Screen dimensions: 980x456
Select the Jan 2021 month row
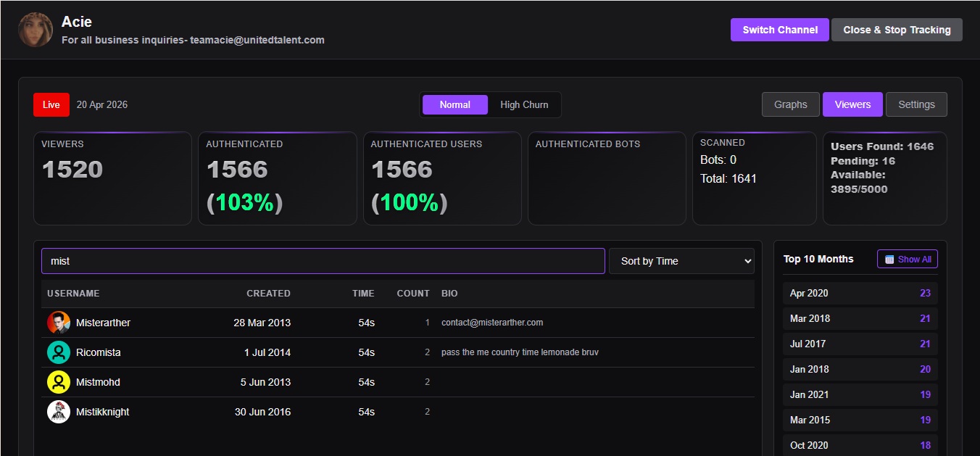click(860, 394)
